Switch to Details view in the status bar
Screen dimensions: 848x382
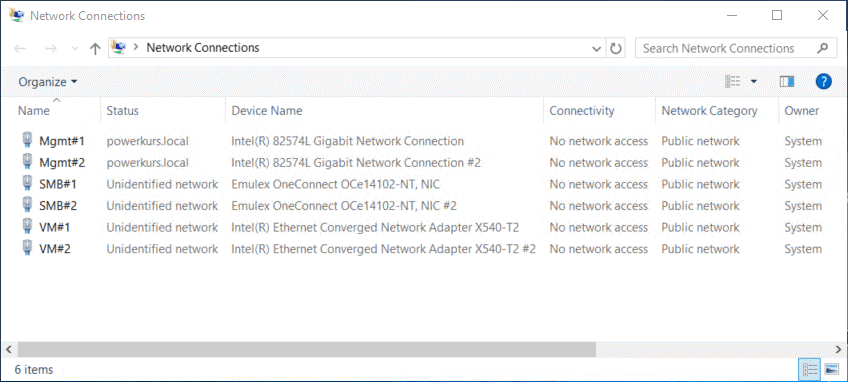810,370
